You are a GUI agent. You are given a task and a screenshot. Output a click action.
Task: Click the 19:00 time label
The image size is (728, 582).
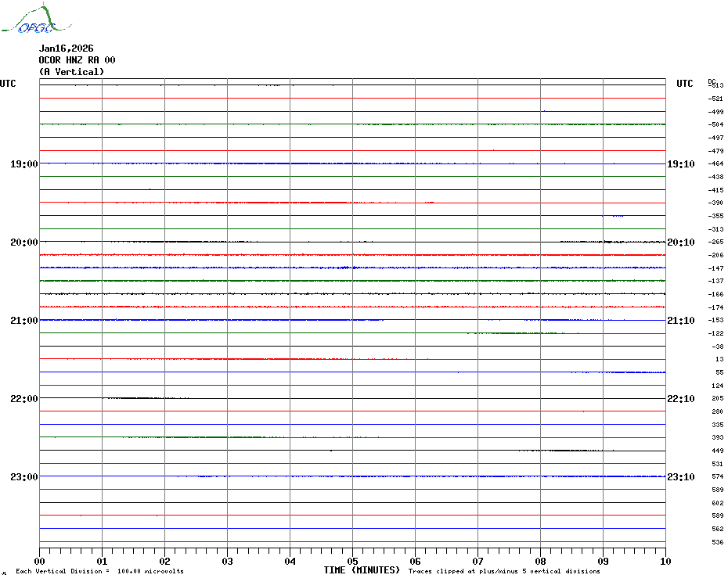point(24,163)
